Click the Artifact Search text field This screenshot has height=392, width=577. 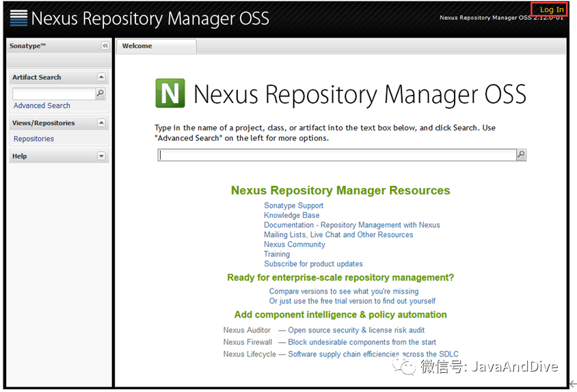[x=54, y=94]
